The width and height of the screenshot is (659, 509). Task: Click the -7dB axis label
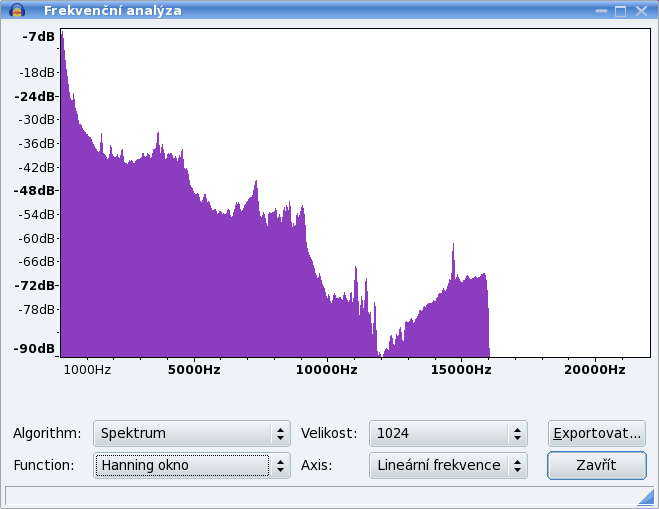[x=38, y=37]
